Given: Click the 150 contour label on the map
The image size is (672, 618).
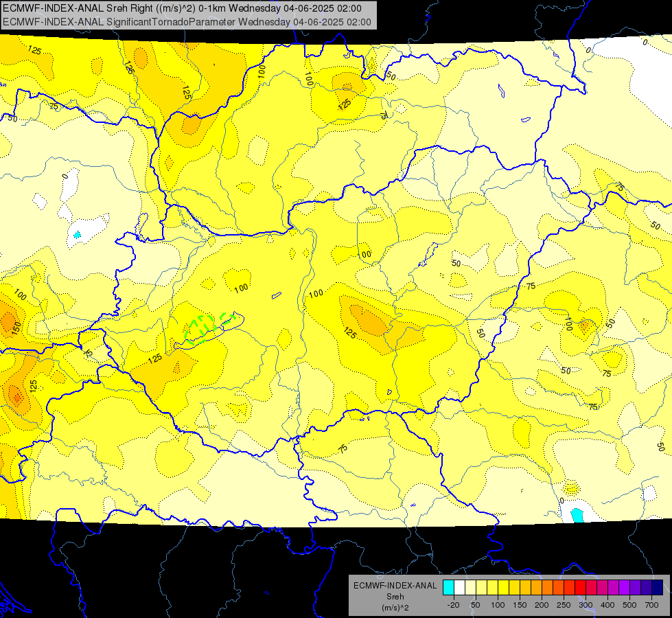Looking at the screenshot, I should tap(16, 328).
